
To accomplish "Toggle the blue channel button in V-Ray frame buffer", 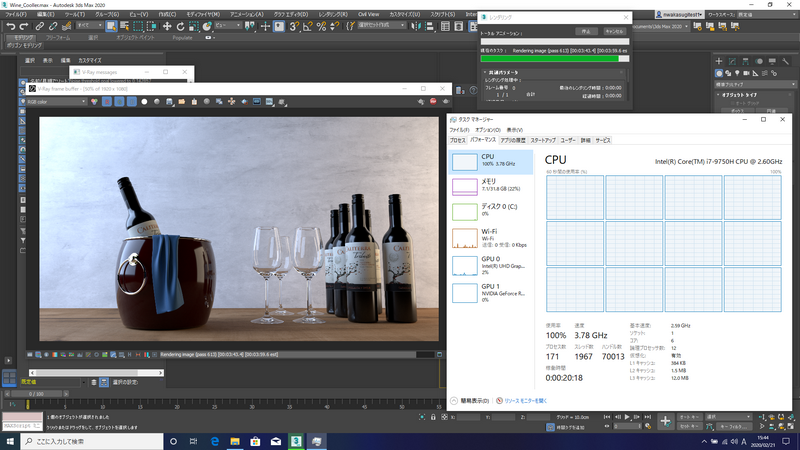I will point(131,101).
